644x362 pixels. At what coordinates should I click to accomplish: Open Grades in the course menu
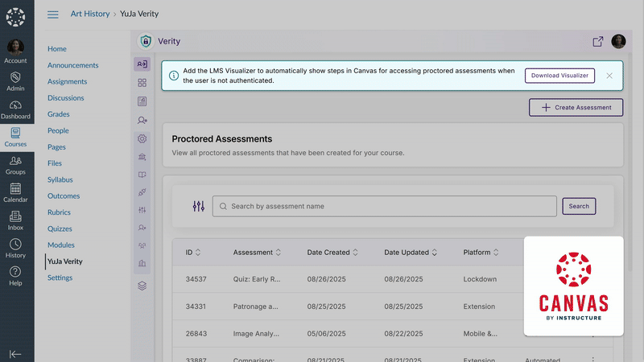pos(58,114)
